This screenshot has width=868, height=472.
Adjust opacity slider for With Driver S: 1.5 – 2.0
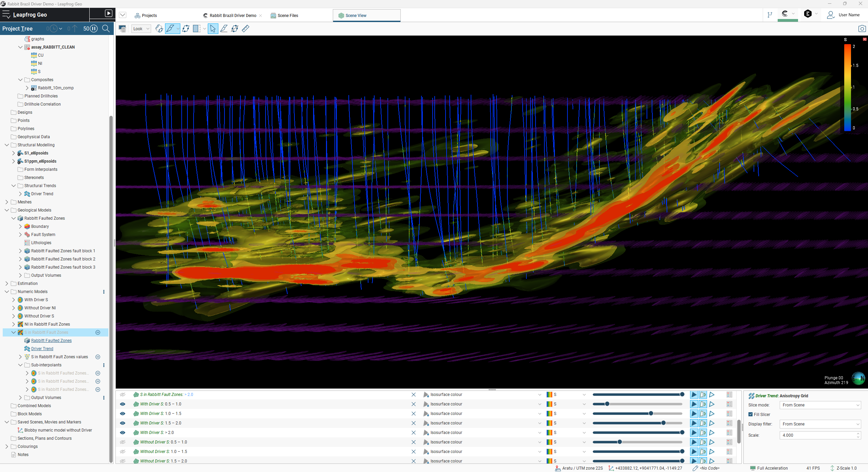pyautogui.click(x=664, y=423)
